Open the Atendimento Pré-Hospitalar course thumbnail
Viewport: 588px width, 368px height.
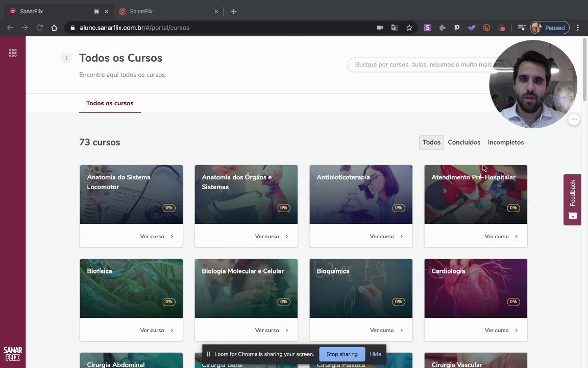[476, 194]
